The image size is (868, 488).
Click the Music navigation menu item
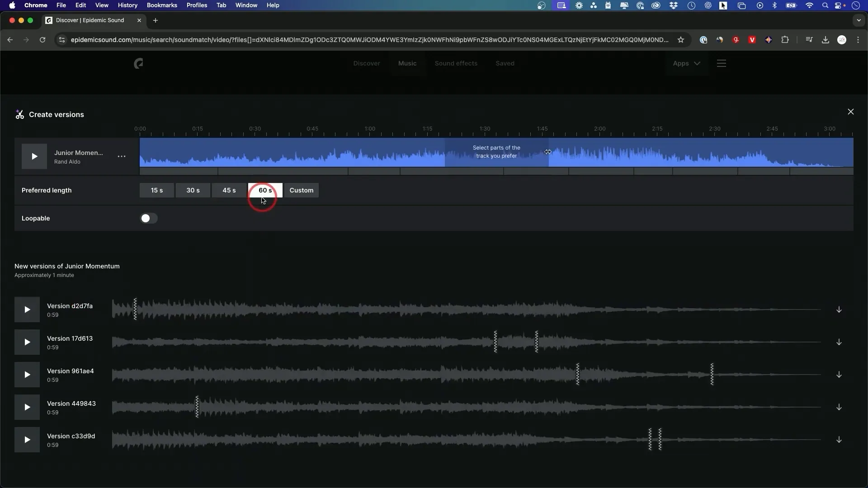407,63
